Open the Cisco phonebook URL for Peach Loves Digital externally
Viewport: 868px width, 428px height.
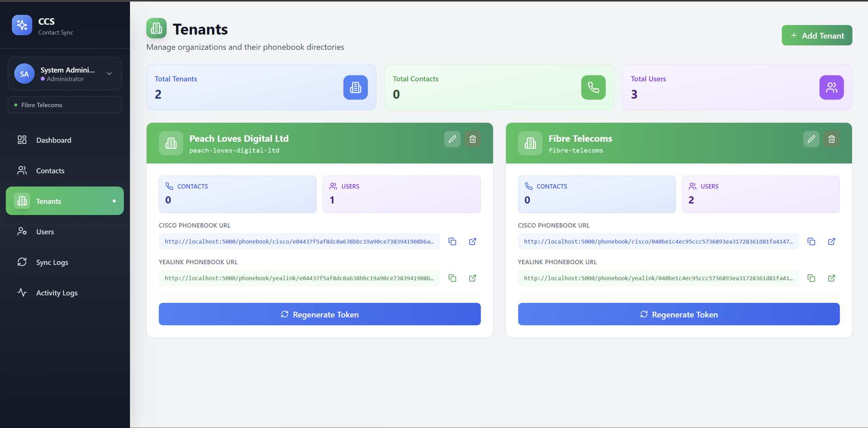tap(472, 241)
